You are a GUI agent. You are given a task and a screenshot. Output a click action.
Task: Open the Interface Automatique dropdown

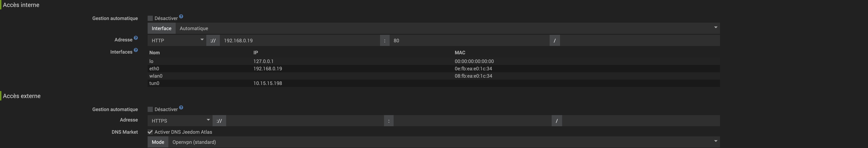tap(447, 28)
